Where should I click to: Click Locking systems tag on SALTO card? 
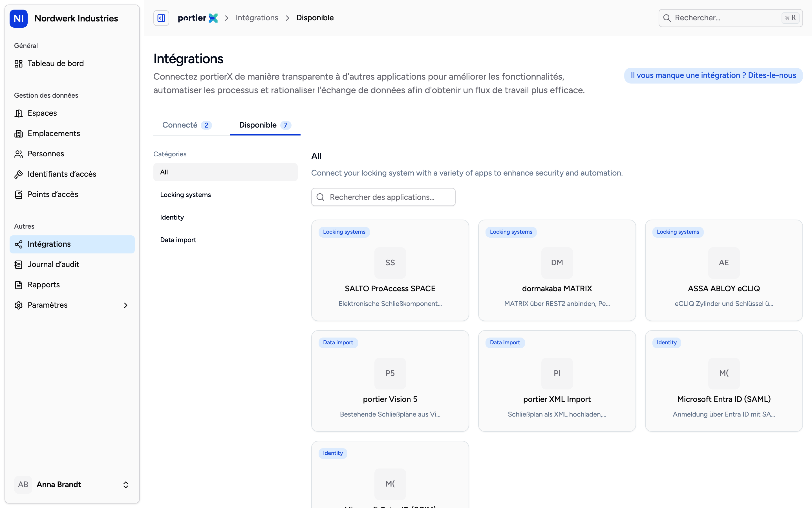[x=344, y=232]
